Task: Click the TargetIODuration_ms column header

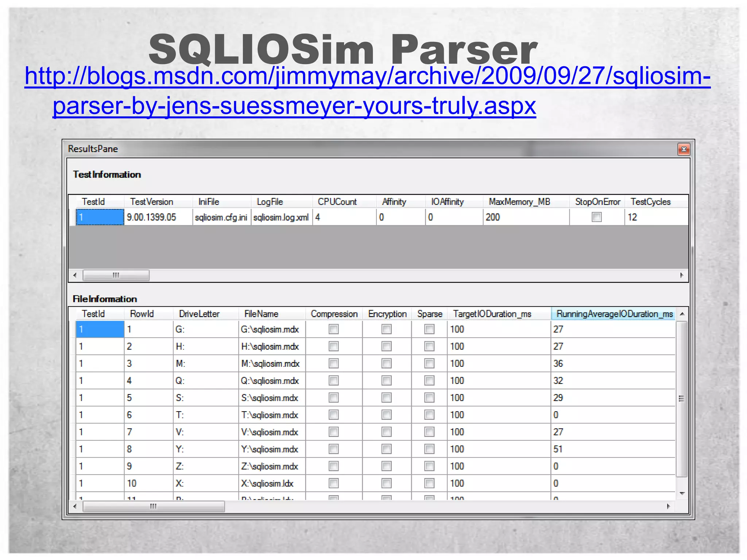Action: pyautogui.click(x=492, y=314)
